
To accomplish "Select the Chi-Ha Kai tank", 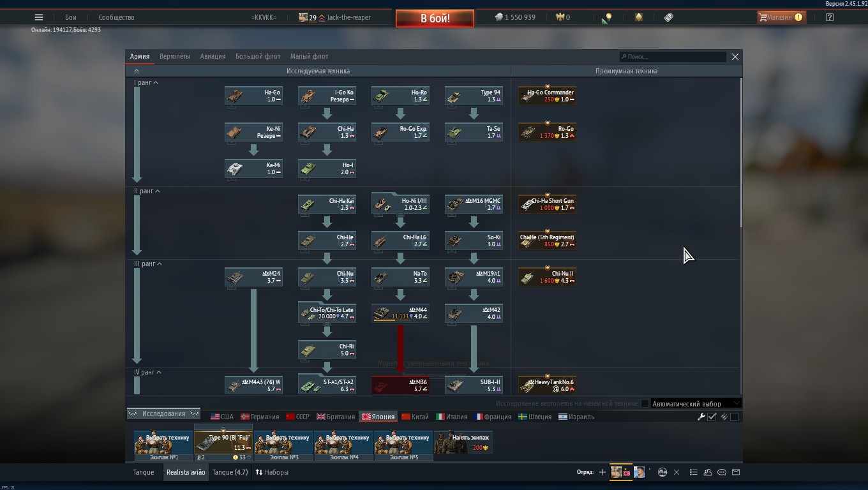I will coord(327,204).
